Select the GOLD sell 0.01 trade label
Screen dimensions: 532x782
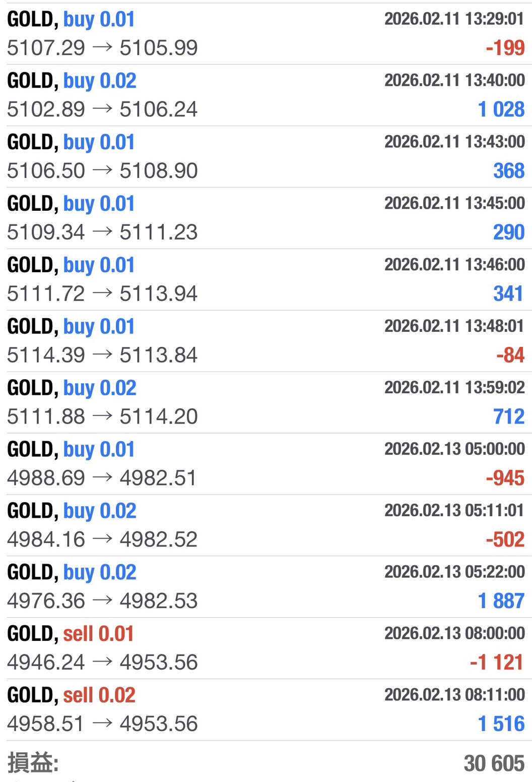71,634
